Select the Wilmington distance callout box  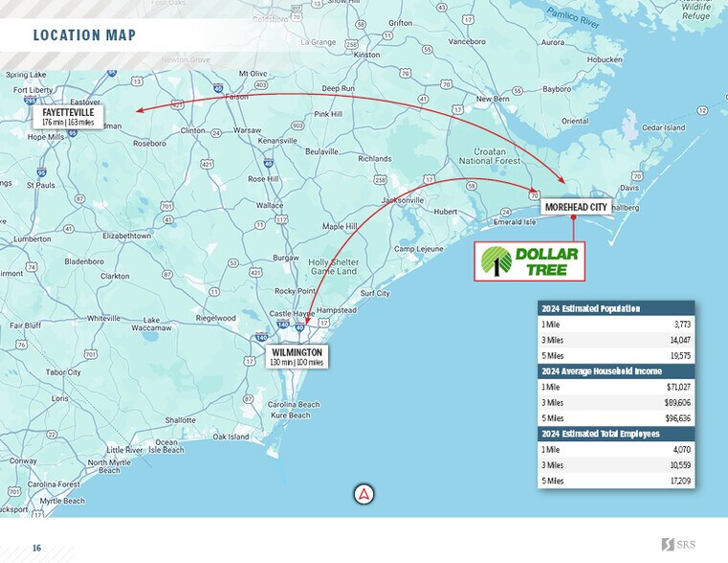[297, 357]
